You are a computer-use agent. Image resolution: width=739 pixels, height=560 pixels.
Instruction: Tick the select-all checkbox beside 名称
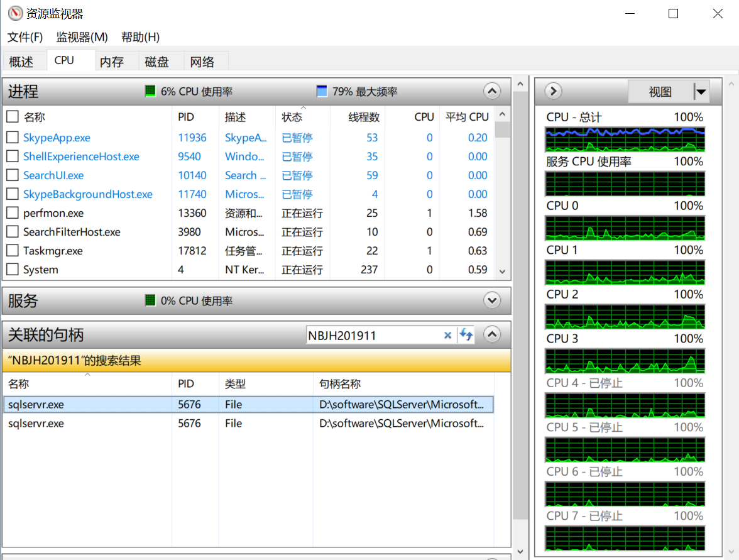(x=13, y=116)
